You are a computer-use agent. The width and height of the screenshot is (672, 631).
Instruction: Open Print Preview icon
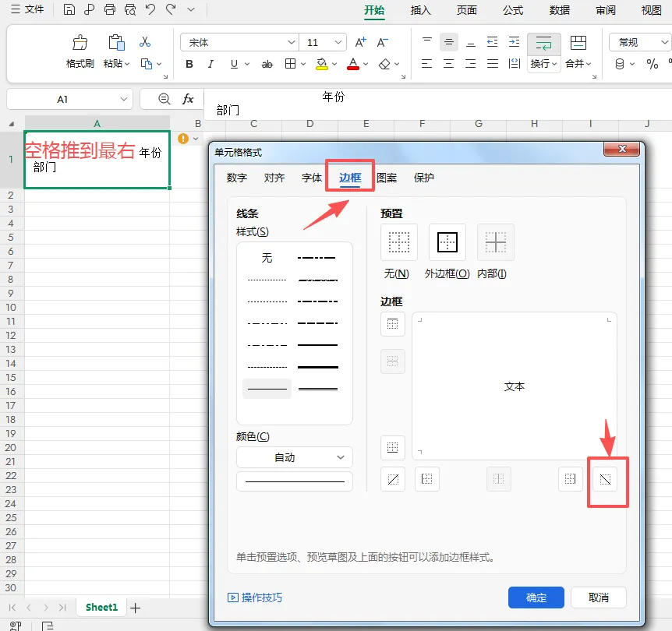pos(130,9)
